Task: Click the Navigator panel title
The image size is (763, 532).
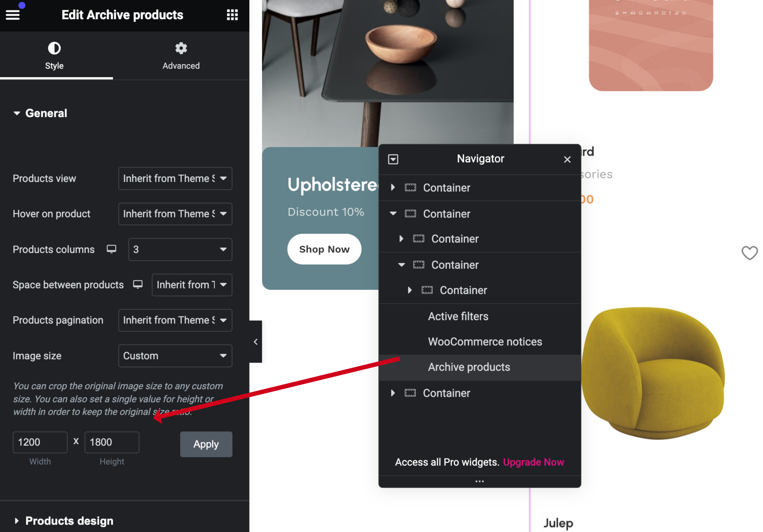Action: click(x=480, y=159)
